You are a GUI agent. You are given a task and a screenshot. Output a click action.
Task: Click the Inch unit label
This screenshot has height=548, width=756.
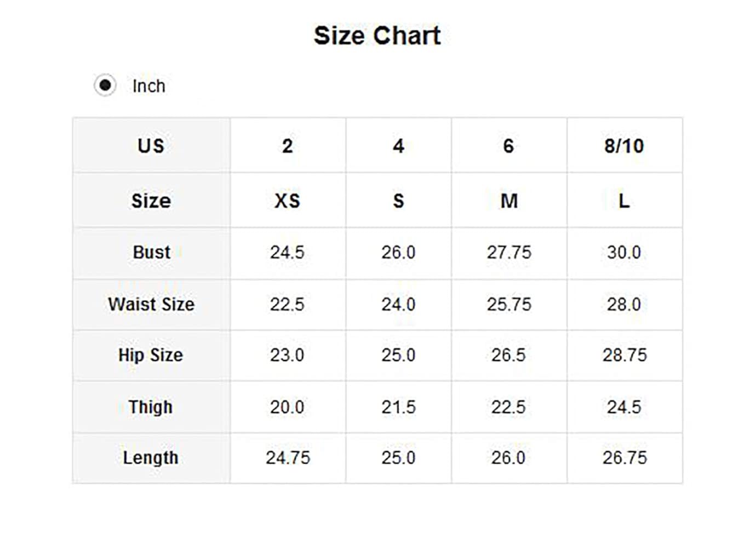[x=148, y=86]
